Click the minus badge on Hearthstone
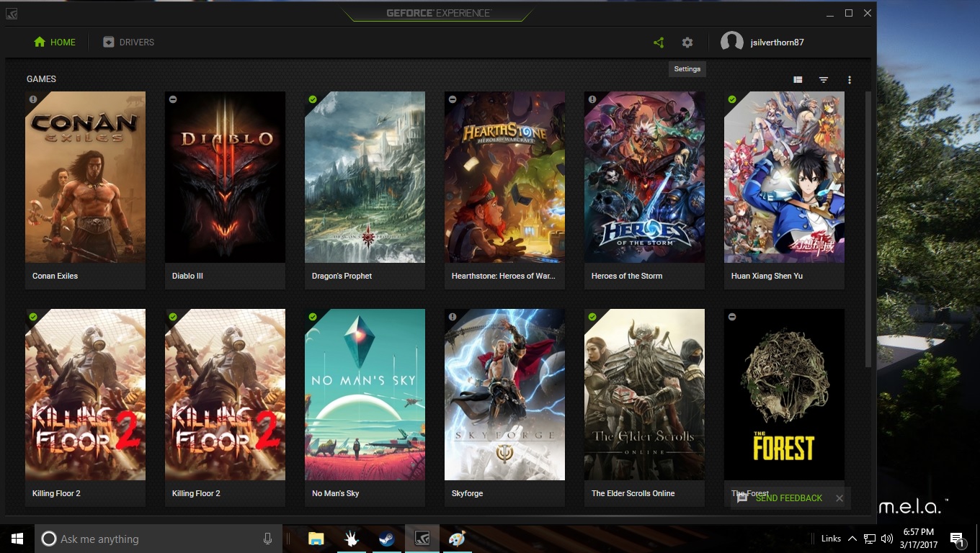980x553 pixels. pyautogui.click(x=453, y=99)
